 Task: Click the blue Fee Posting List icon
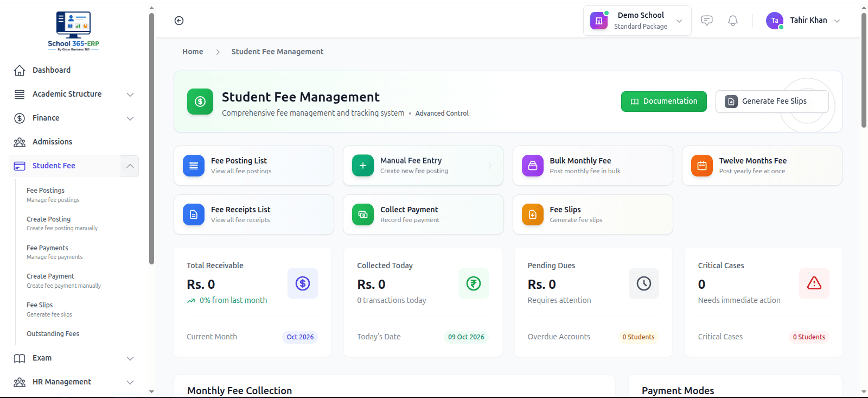pyautogui.click(x=194, y=166)
